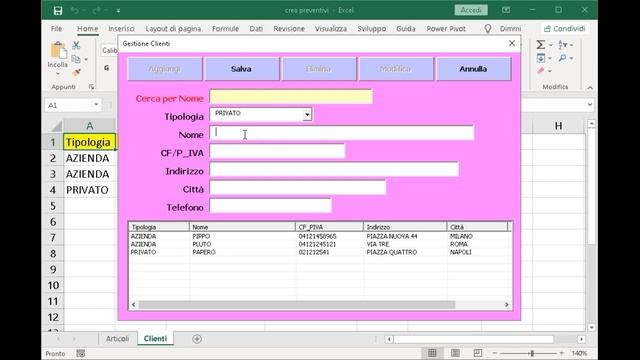Image resolution: width=640 pixels, height=360 pixels.
Task: Select cell A1 containing Tipologia
Action: coord(90,142)
